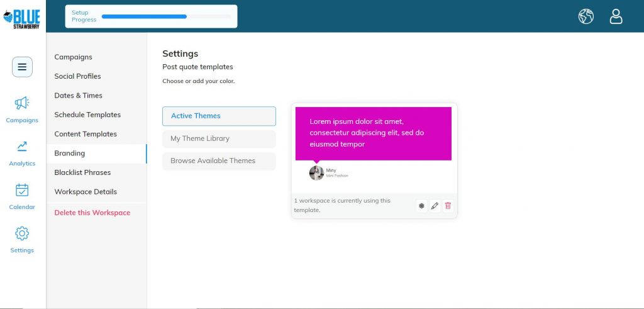Click the pencil edit template icon
Screen dimensions: 644x309
pos(435,206)
